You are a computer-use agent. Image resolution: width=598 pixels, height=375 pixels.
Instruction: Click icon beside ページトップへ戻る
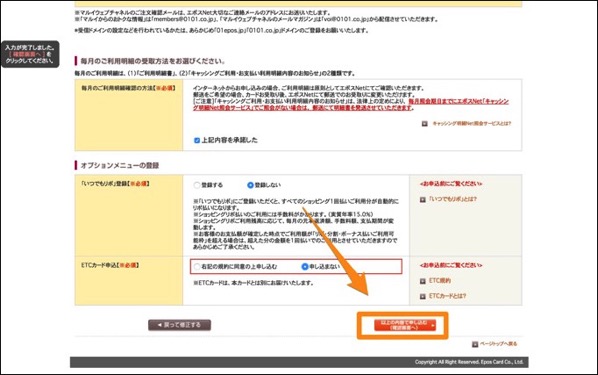(x=475, y=344)
